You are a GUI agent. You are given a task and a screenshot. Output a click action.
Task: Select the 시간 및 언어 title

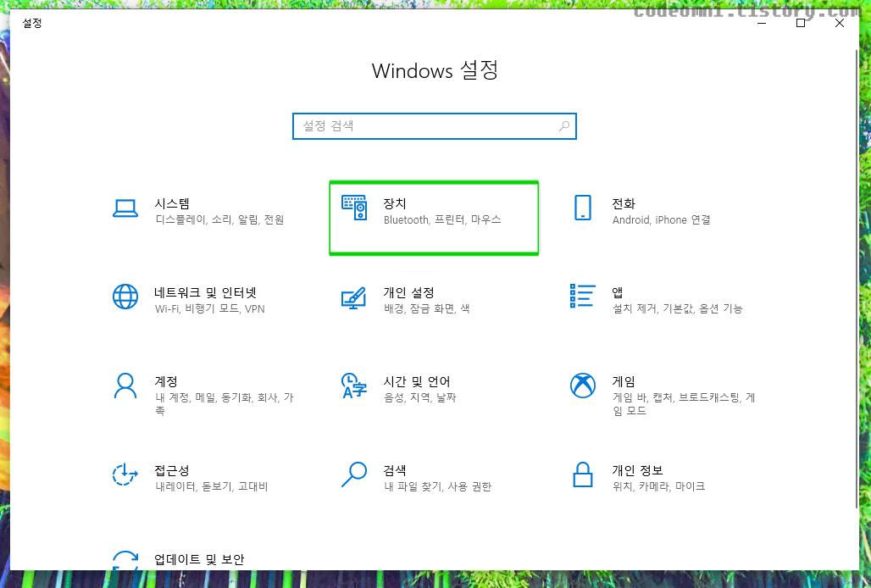click(x=417, y=381)
